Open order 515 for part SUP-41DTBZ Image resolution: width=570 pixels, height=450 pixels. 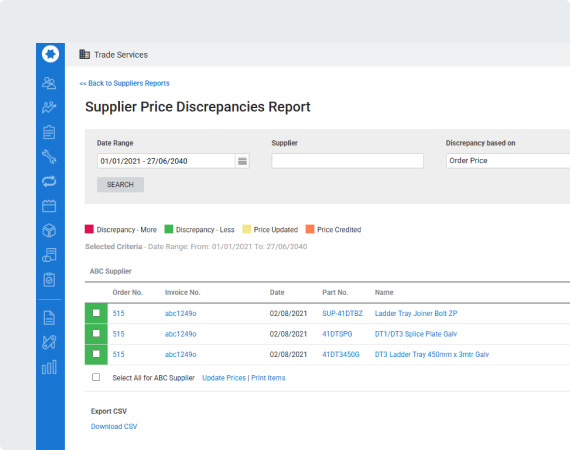[119, 313]
